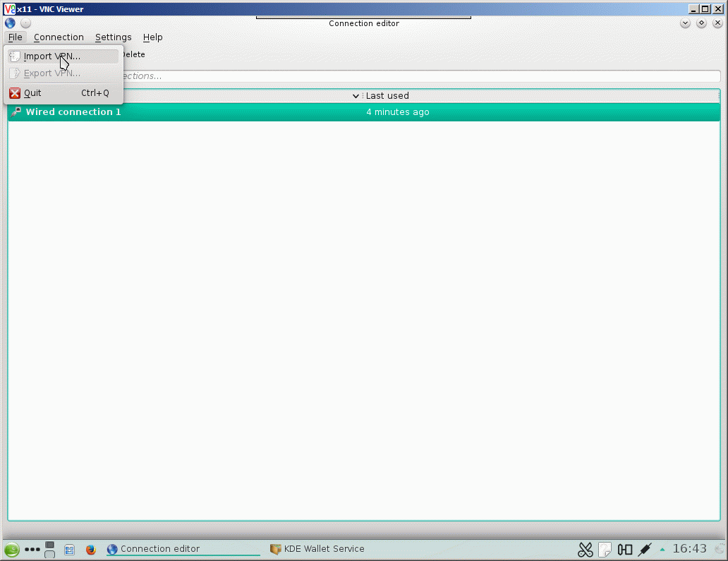Screen dimensions: 728x561
Task: Quit the Connection editor via the menu
Action: pos(63,93)
